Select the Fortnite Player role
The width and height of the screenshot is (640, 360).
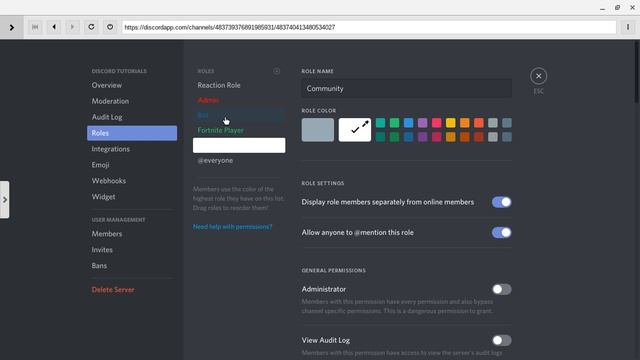pos(239,130)
